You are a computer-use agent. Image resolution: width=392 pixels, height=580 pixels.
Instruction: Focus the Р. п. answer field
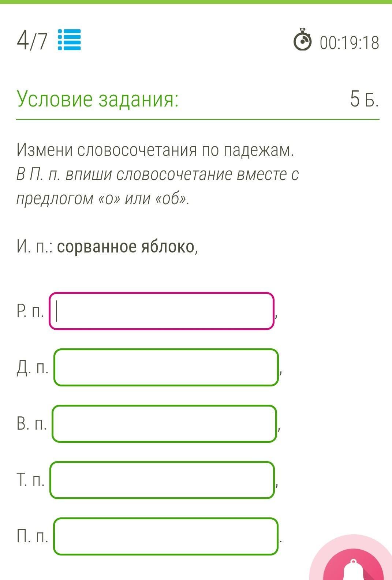(x=161, y=311)
